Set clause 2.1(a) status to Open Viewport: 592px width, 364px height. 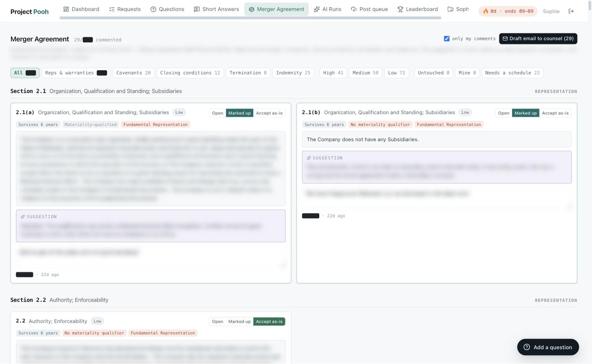pos(218,113)
